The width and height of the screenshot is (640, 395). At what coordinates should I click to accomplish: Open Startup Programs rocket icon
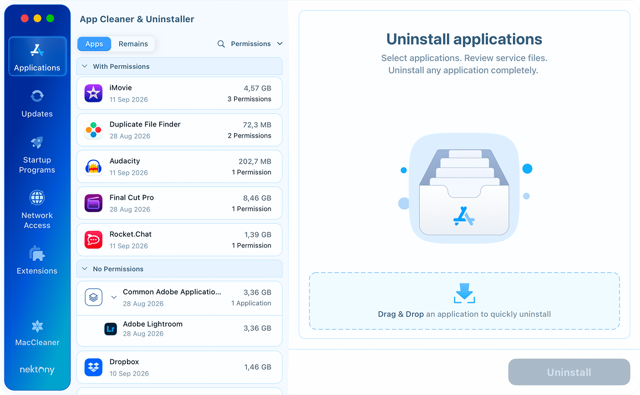click(x=37, y=142)
